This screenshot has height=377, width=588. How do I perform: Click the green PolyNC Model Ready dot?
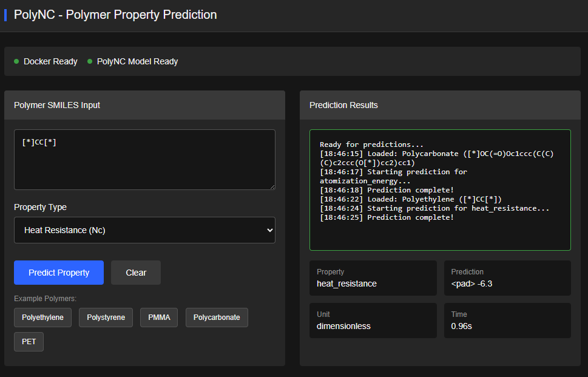point(90,61)
